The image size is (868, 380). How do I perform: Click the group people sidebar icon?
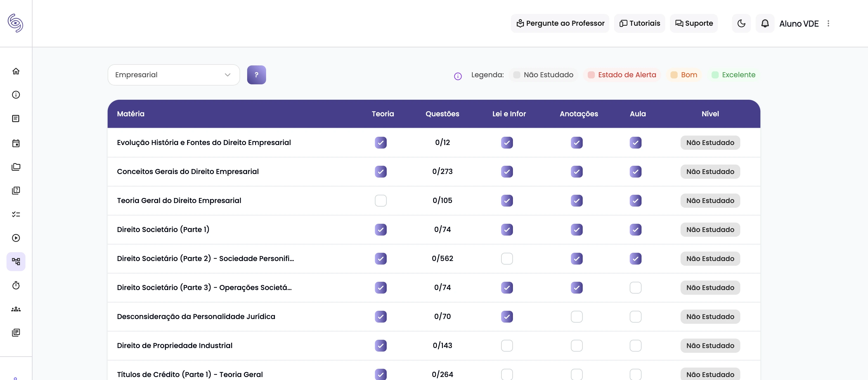point(16,309)
